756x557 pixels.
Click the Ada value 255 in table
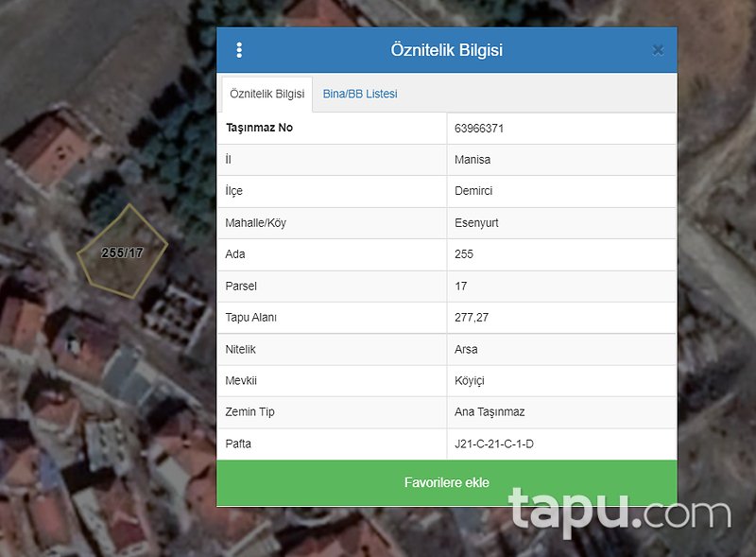click(464, 254)
